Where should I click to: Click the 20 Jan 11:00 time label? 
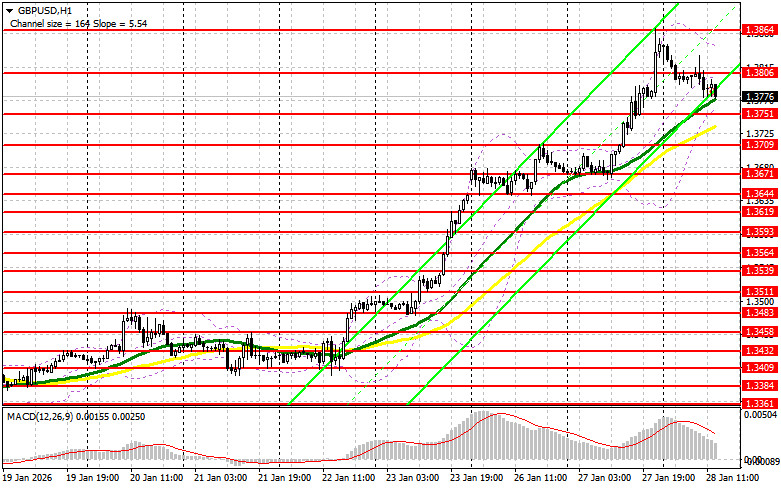[x=156, y=478]
